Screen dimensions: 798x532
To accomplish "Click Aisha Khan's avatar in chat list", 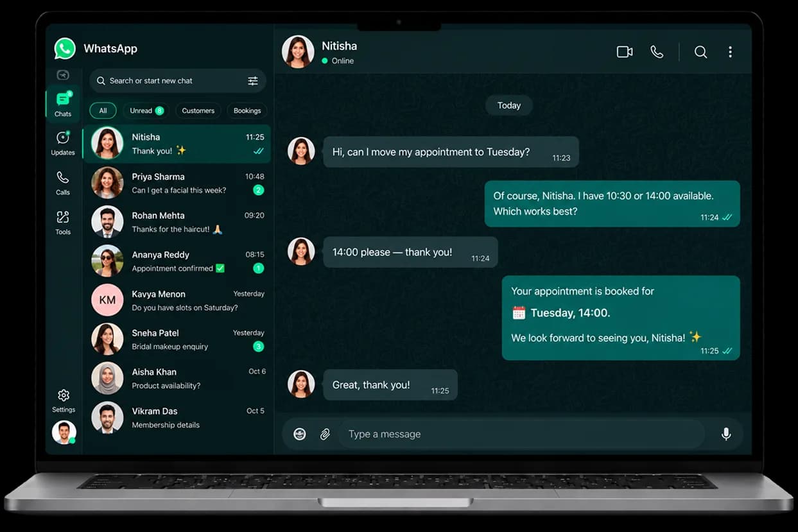I will [x=107, y=379].
